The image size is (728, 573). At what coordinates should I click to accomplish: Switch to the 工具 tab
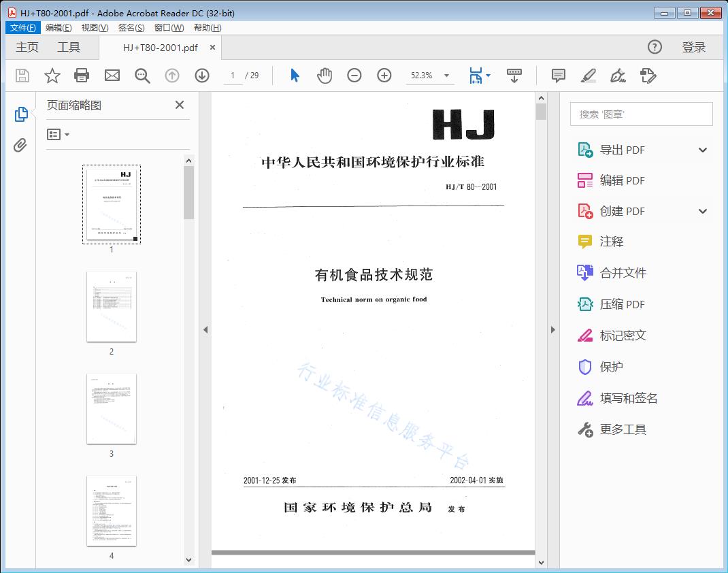click(69, 47)
